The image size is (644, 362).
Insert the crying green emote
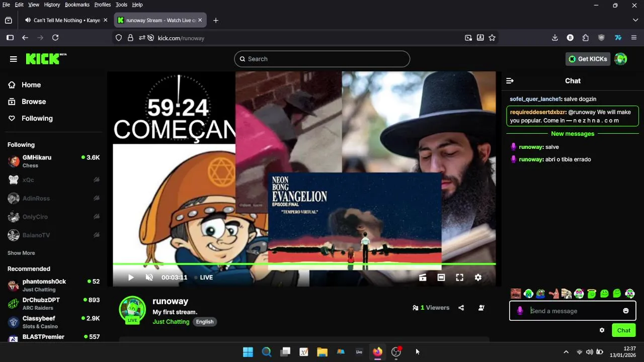(529, 294)
